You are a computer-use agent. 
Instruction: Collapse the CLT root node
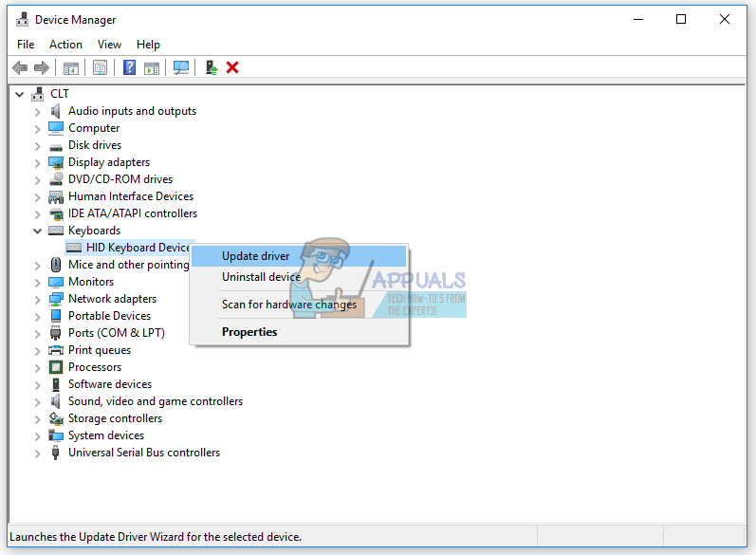click(19, 94)
